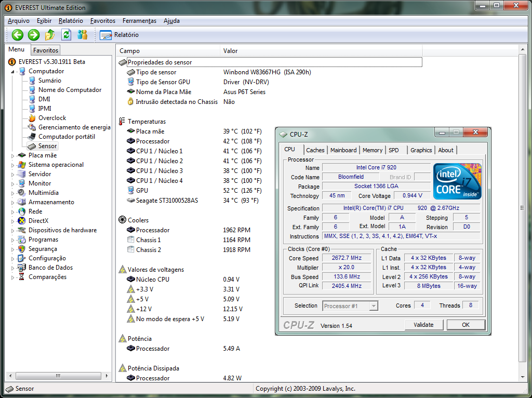Click the Valor column header
Viewport: 532px width, 398px height.
click(x=321, y=51)
